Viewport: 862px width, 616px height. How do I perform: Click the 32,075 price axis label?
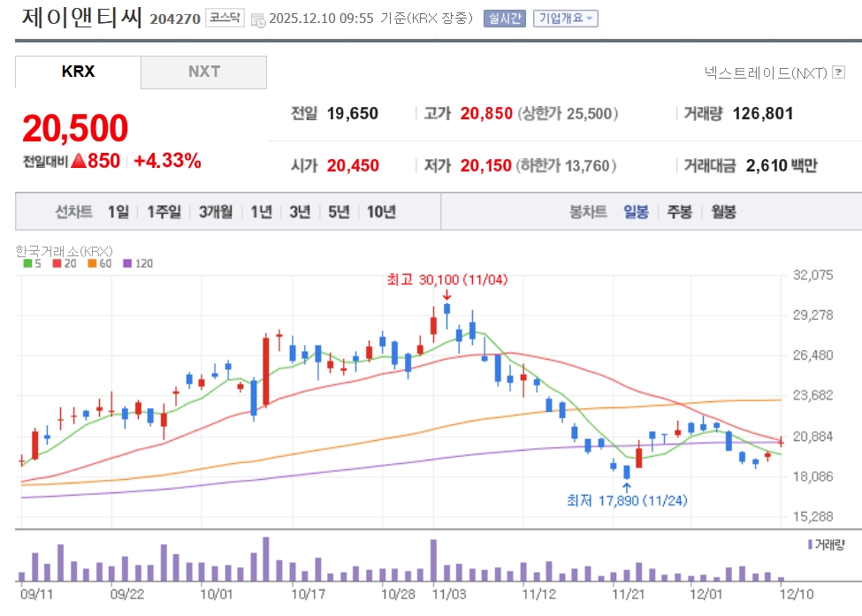point(812,276)
